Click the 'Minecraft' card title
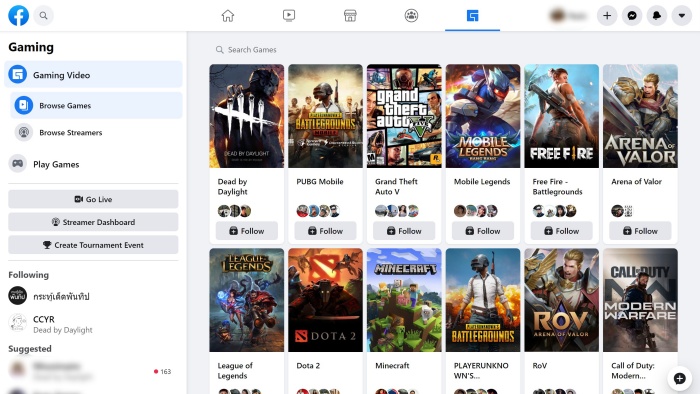This screenshot has width=700, height=394. coord(392,365)
